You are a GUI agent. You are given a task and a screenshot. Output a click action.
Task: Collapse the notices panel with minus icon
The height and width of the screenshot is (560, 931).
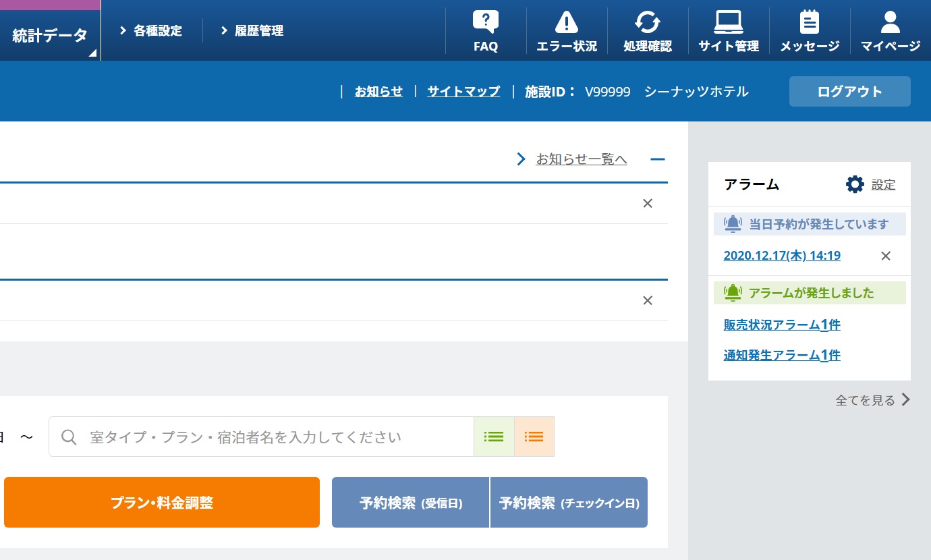(657, 159)
